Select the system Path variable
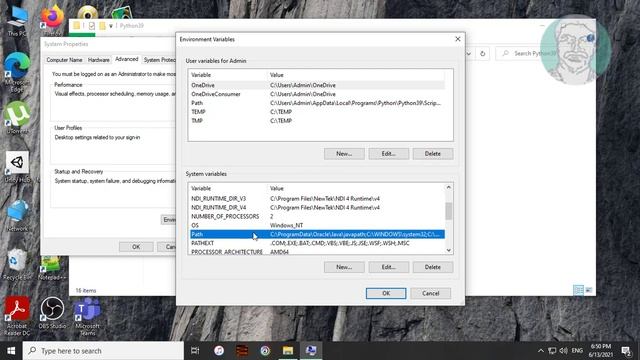The width and height of the screenshot is (640, 360). [x=318, y=234]
